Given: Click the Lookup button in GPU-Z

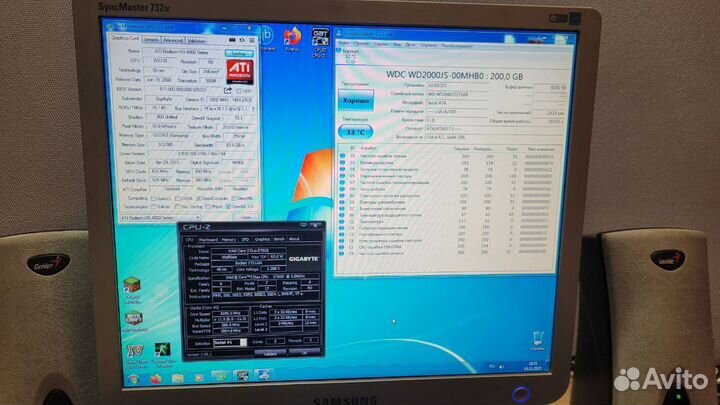Looking at the screenshot, I should [x=239, y=54].
